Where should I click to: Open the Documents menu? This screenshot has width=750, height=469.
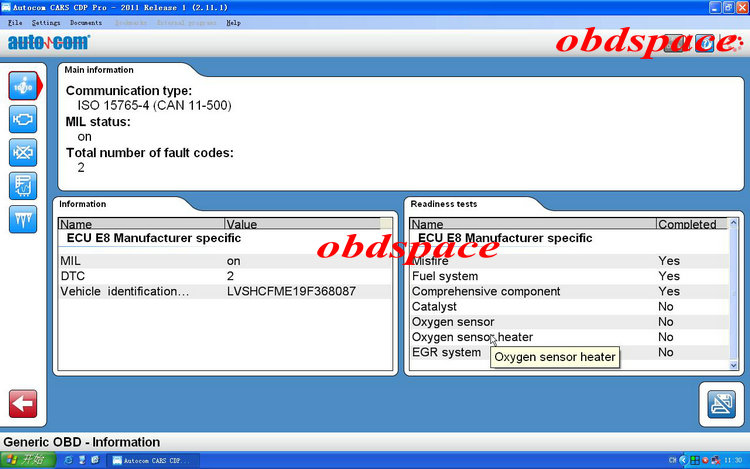[86, 22]
